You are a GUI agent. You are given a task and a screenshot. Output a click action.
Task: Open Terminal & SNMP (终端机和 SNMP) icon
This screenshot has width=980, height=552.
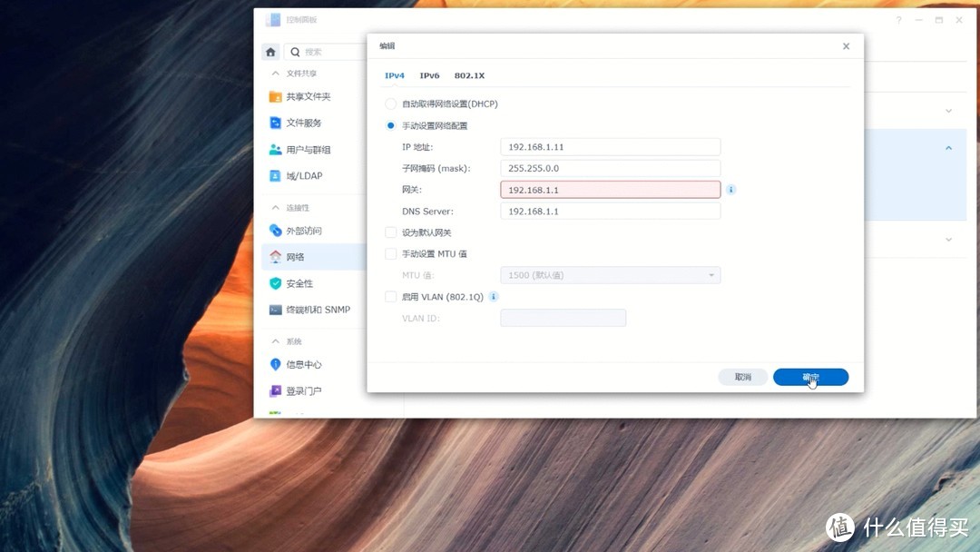275,310
